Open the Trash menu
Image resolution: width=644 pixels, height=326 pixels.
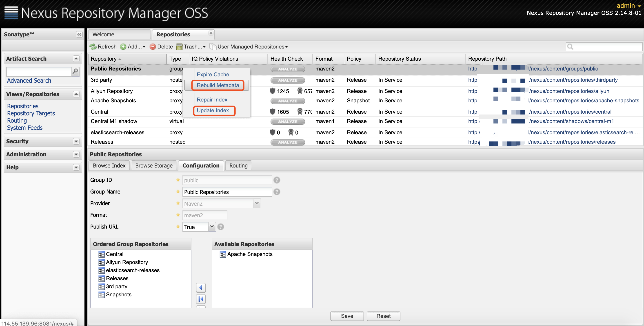191,47
